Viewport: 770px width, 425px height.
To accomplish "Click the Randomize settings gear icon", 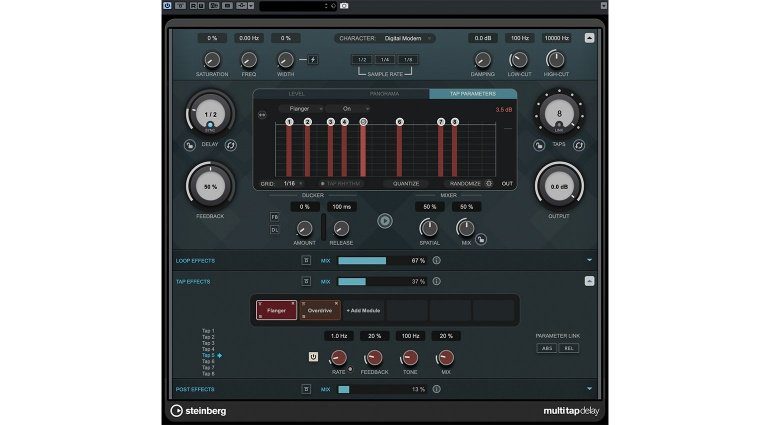I will [489, 183].
